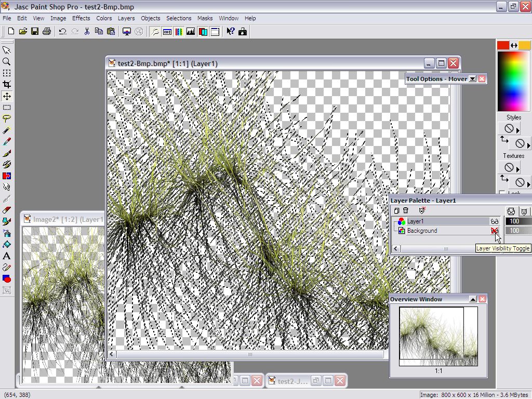
Task: Click the Save disk icon in toolbar
Action: (35, 32)
